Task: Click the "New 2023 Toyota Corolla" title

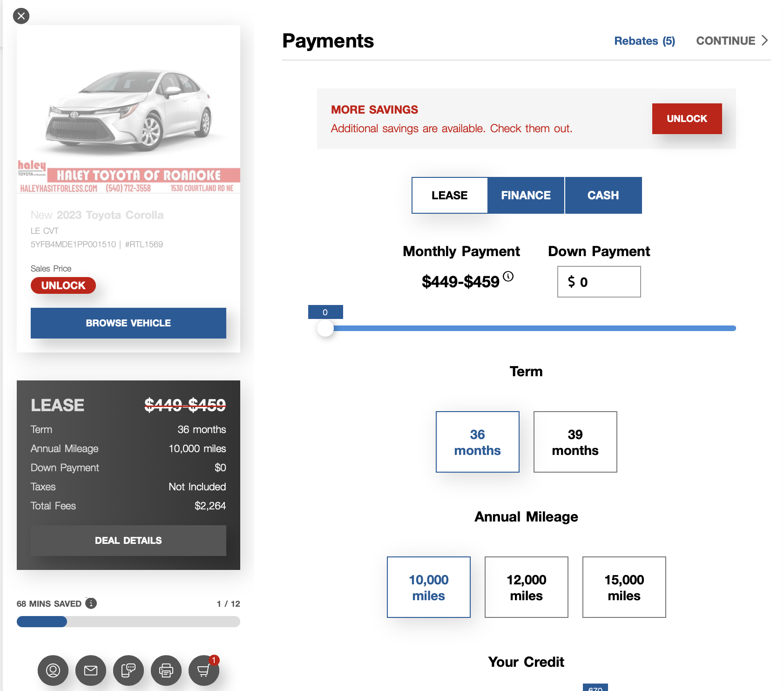Action: 97,215
